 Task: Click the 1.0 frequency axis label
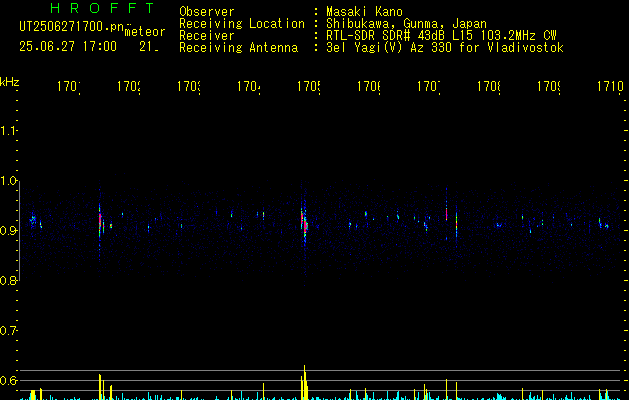click(8, 180)
